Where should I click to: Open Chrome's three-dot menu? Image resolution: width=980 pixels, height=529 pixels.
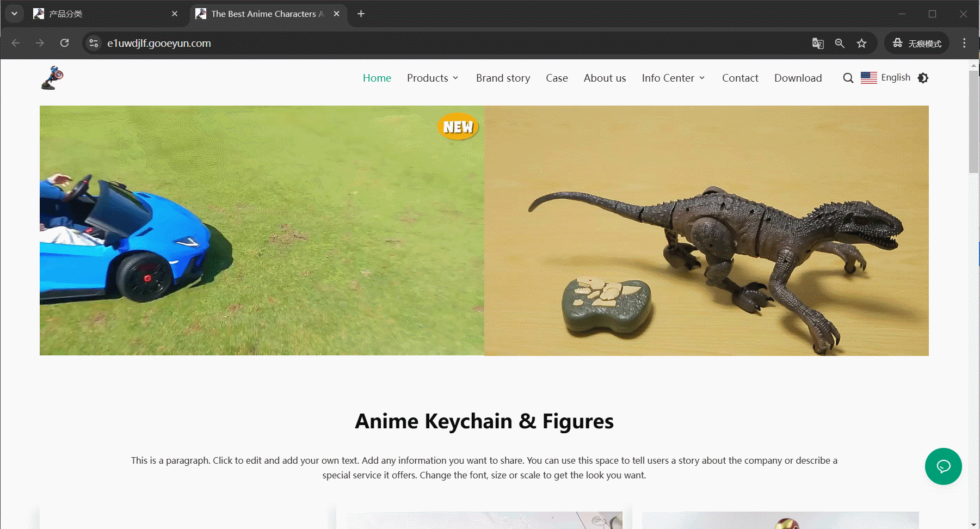click(x=964, y=43)
